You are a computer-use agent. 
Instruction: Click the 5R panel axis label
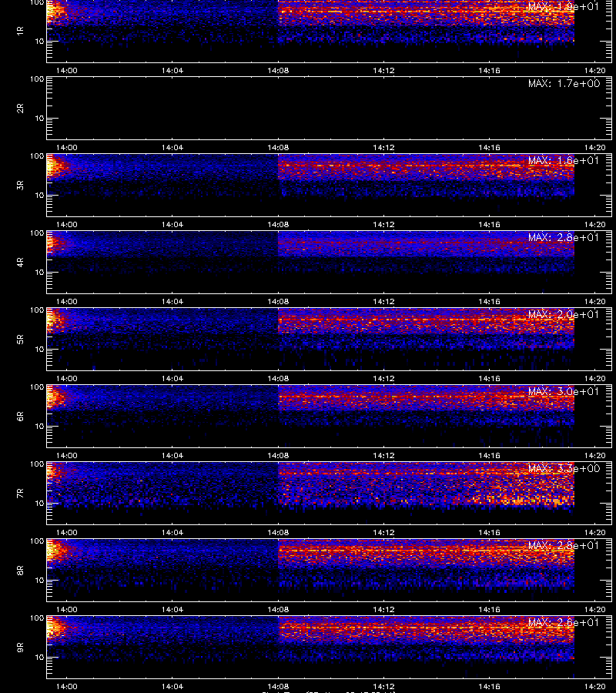click(20, 339)
